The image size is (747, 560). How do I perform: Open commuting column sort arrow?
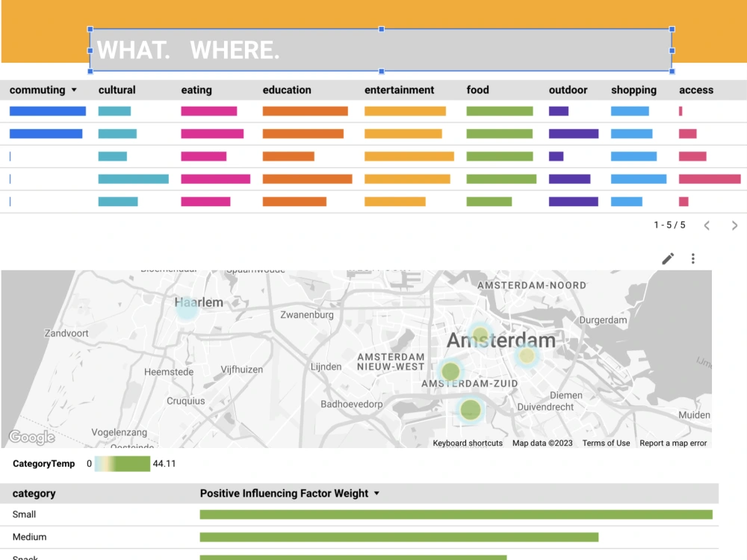click(x=74, y=90)
